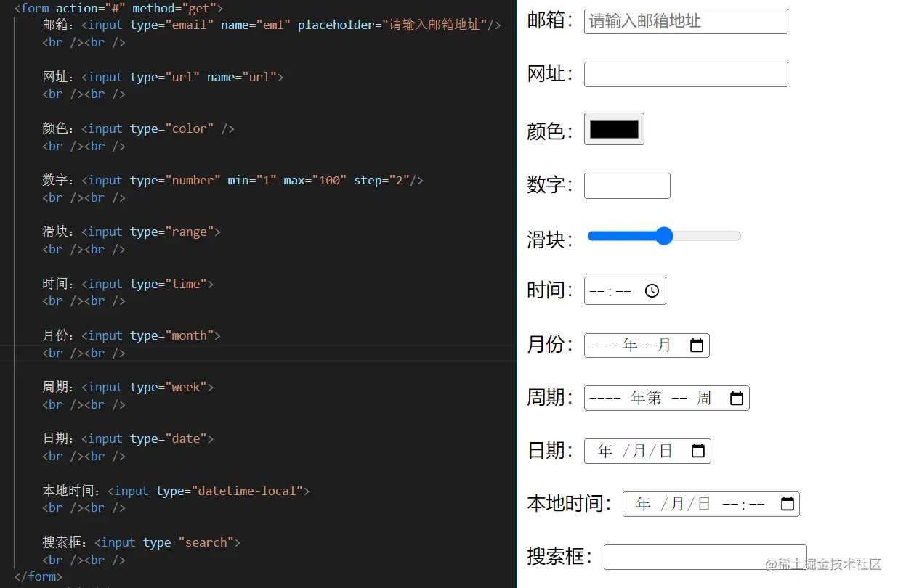
Task: Open the black color picker swatch
Action: click(614, 129)
